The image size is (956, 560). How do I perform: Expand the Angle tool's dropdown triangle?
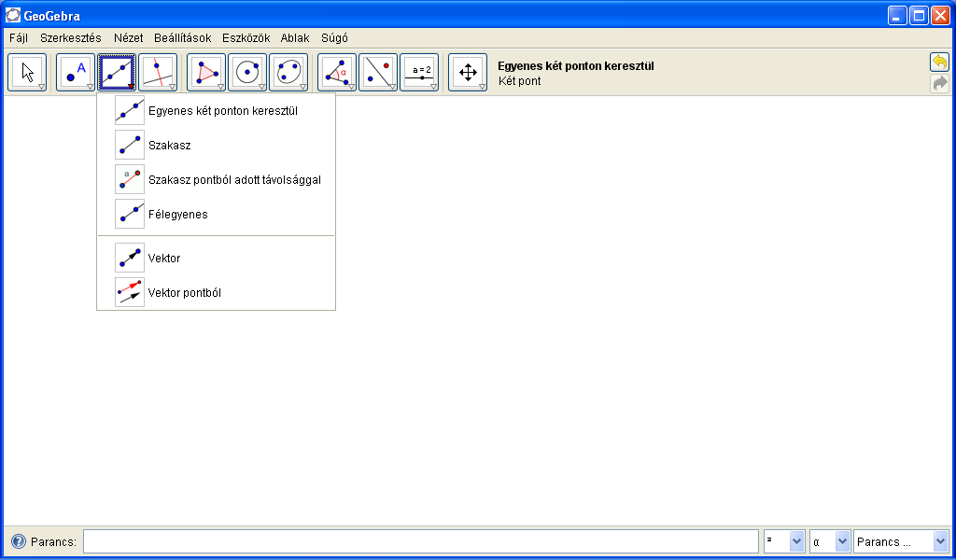(x=352, y=87)
